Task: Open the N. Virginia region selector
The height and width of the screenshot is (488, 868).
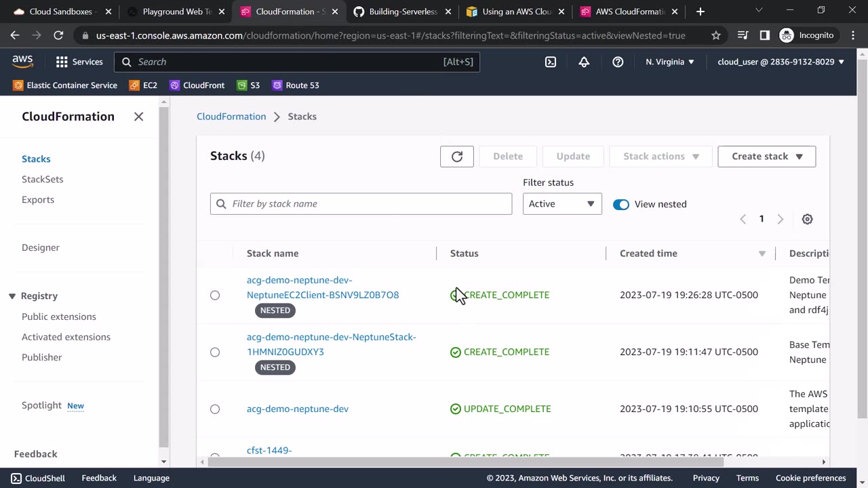Action: coord(670,62)
